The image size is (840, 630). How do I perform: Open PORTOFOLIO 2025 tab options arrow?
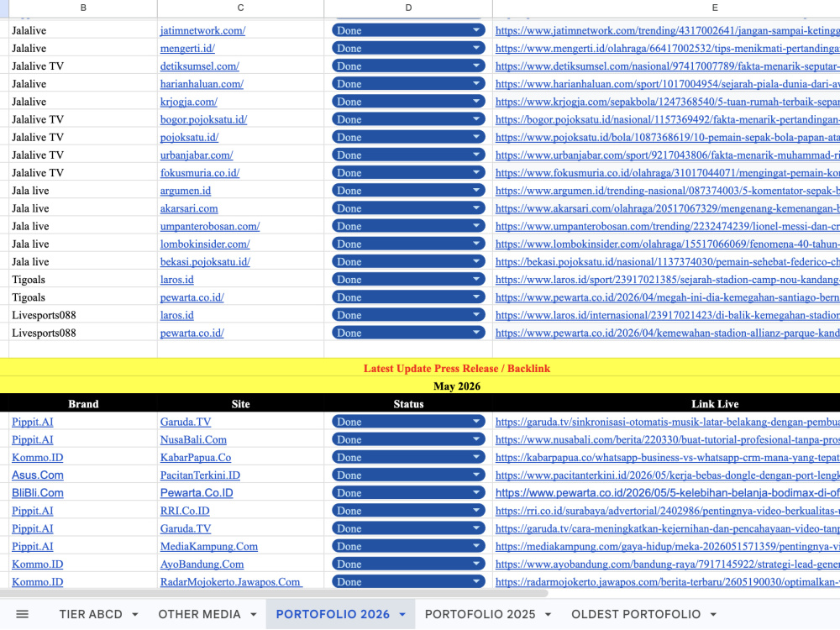pyautogui.click(x=548, y=615)
